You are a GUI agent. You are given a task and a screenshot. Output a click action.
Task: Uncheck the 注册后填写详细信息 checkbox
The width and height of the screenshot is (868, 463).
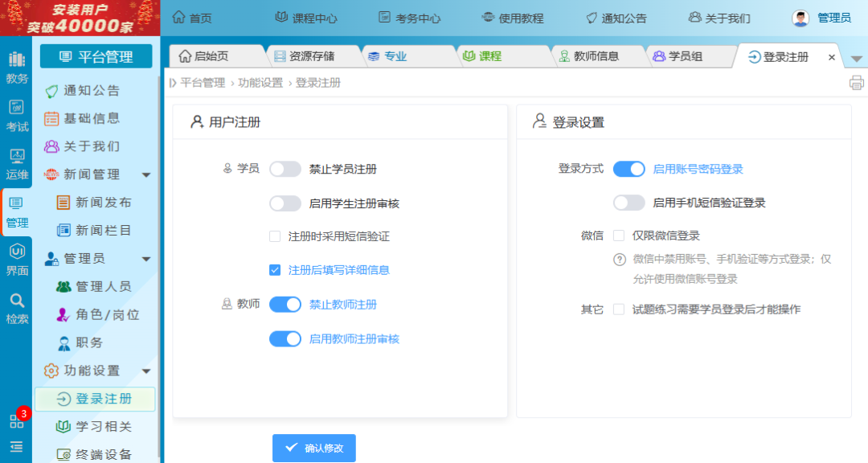tap(275, 270)
